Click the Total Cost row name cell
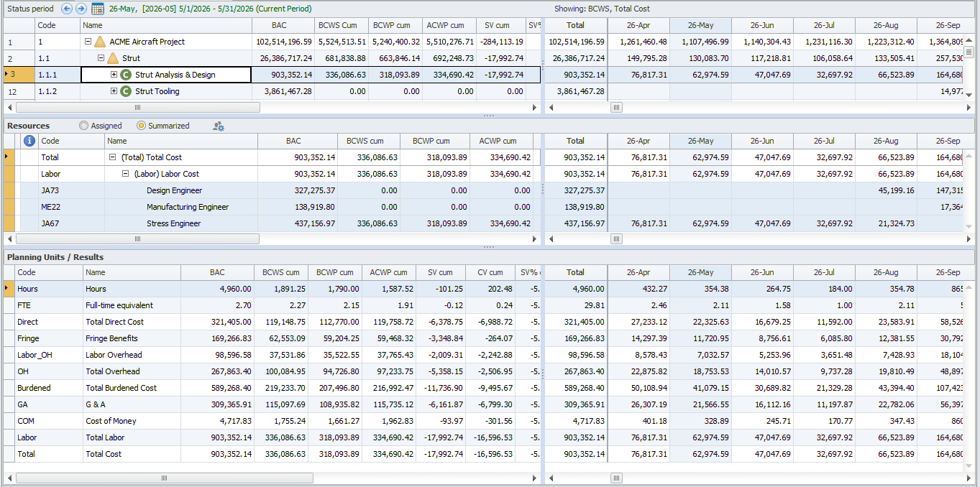This screenshot has width=980, height=487. pyautogui.click(x=132, y=454)
